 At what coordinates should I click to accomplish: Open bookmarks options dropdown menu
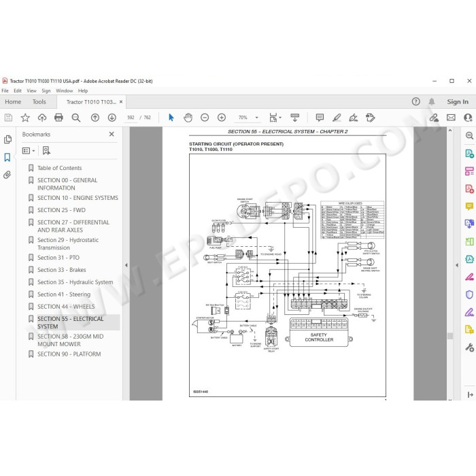29,150
